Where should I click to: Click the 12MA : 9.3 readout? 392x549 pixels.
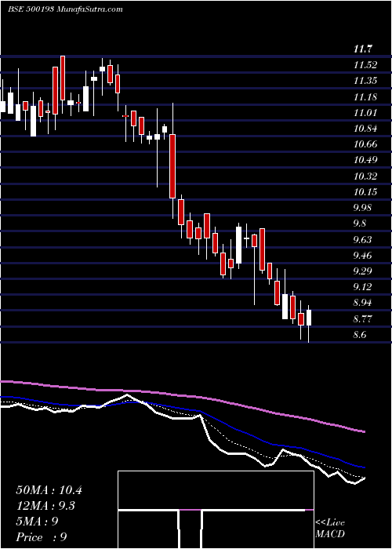click(45, 506)
